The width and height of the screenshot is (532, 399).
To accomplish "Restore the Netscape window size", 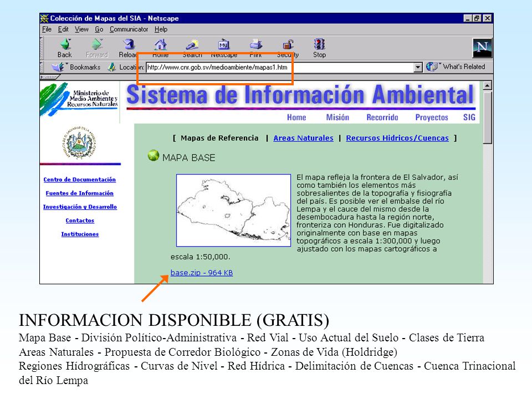I will (x=477, y=18).
